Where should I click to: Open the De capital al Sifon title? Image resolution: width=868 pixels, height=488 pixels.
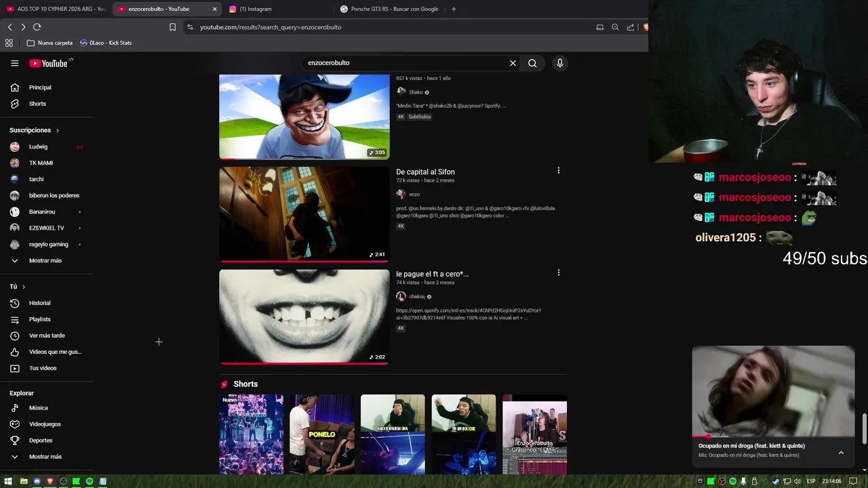pos(425,172)
